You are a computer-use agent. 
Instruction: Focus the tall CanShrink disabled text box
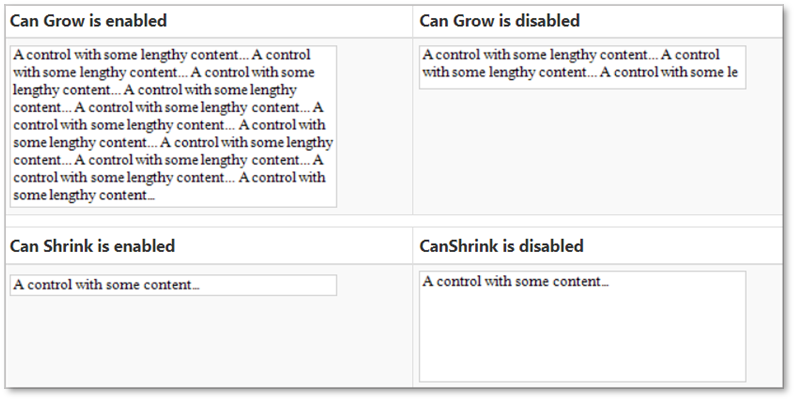point(582,330)
